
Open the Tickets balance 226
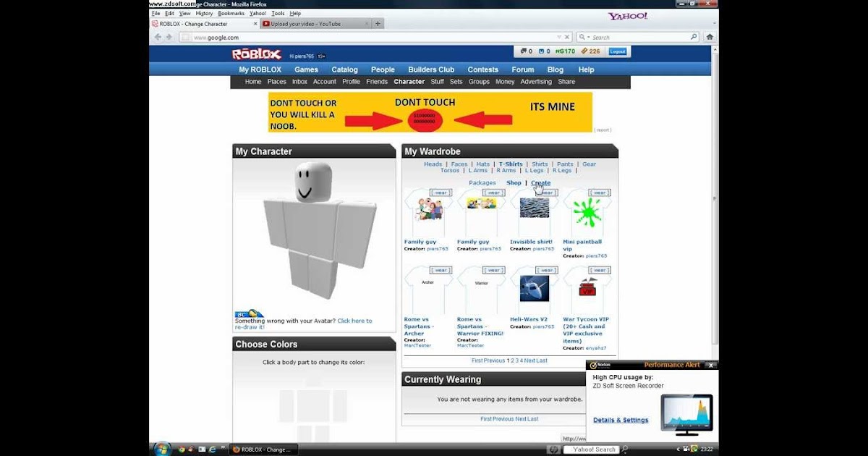[591, 51]
